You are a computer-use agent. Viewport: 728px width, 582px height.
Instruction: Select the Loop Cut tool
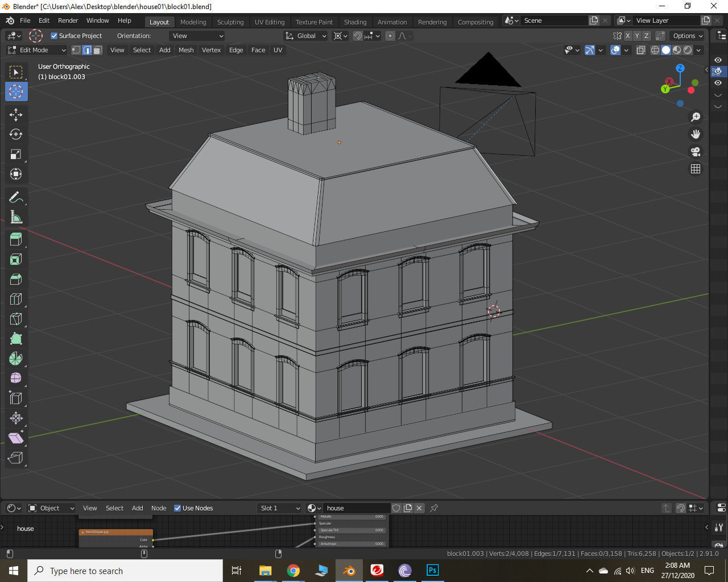click(16, 299)
